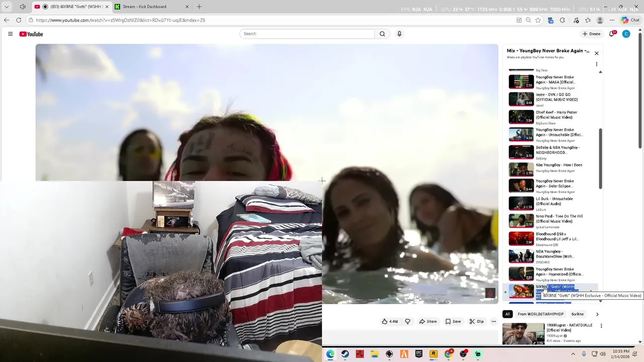Reload the current page

19,20
